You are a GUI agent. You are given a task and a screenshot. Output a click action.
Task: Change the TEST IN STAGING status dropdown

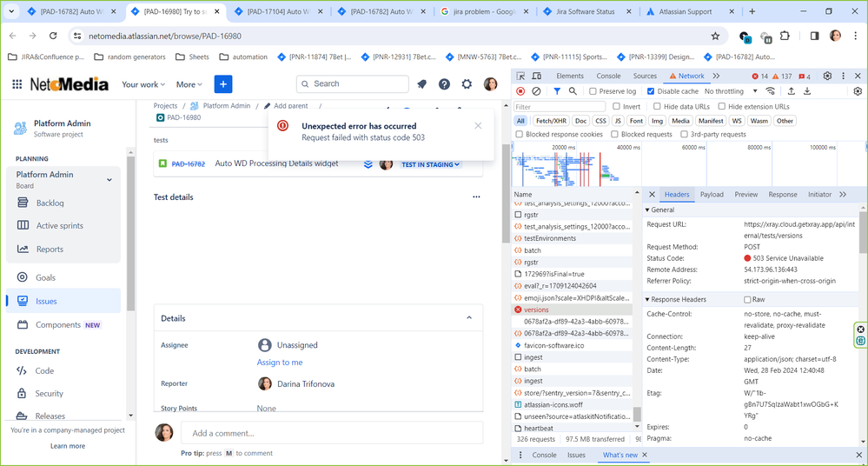click(431, 164)
